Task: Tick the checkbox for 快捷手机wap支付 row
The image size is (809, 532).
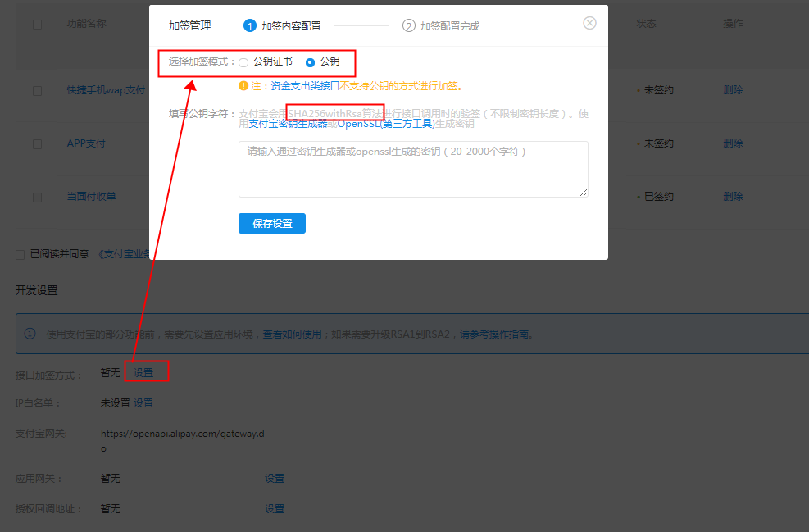Action: (37, 91)
